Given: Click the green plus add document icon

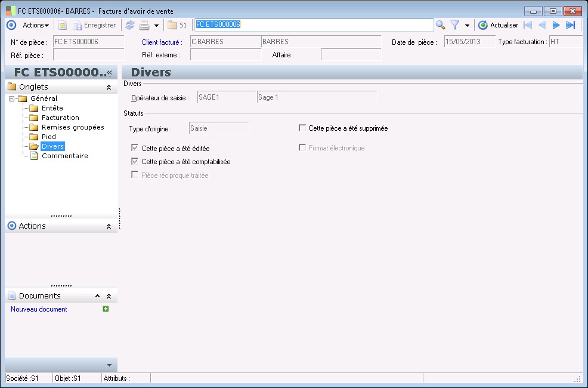Looking at the screenshot, I should point(106,309).
